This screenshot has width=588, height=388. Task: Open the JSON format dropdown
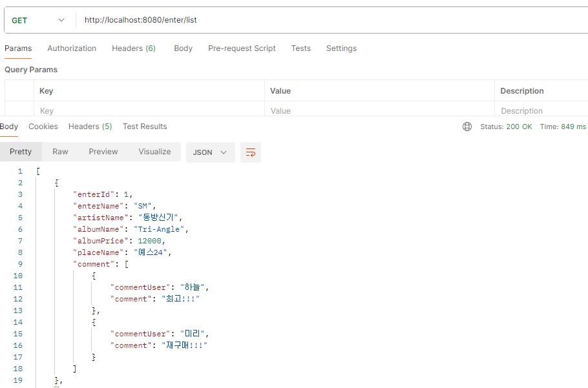211,152
